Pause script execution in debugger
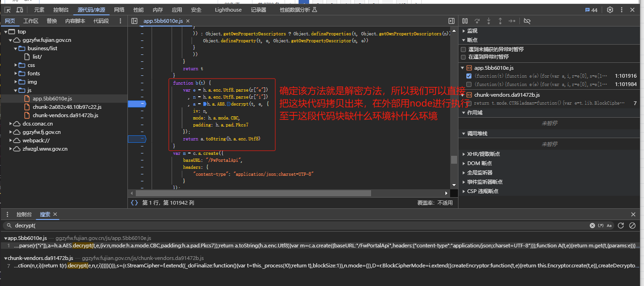The image size is (644, 286). pyautogui.click(x=465, y=21)
